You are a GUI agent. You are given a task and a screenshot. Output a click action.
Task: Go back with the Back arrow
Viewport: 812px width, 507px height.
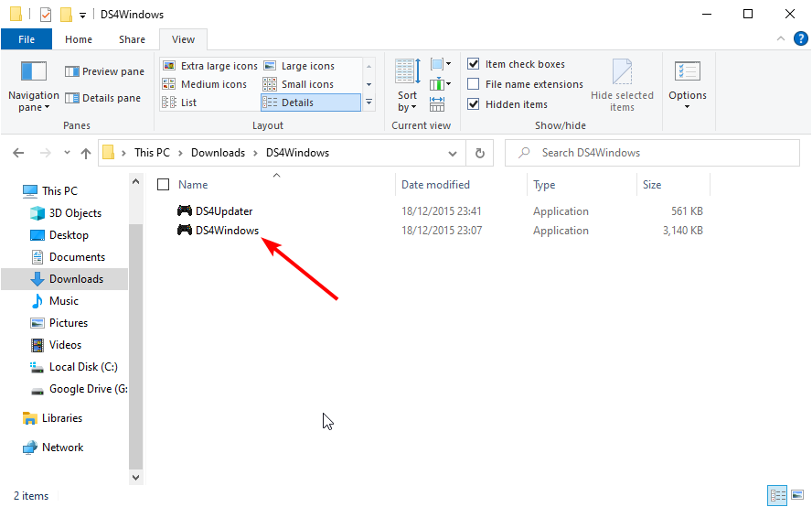pyautogui.click(x=18, y=153)
